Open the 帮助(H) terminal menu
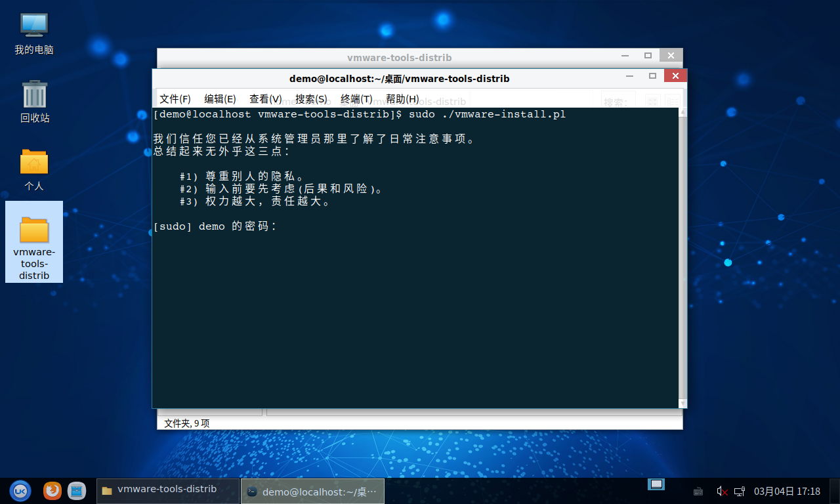The image size is (840, 504). [x=402, y=99]
